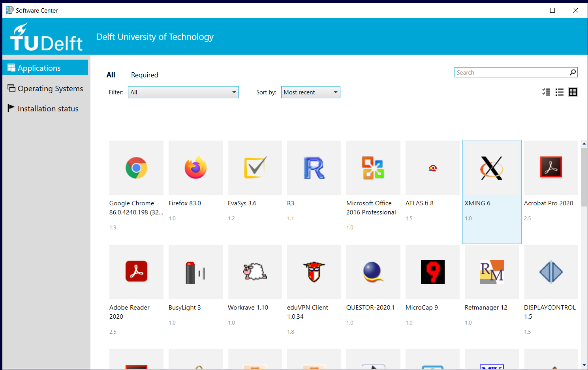Image resolution: width=588 pixels, height=370 pixels.
Task: Minimize the Software Center window
Action: tap(530, 10)
